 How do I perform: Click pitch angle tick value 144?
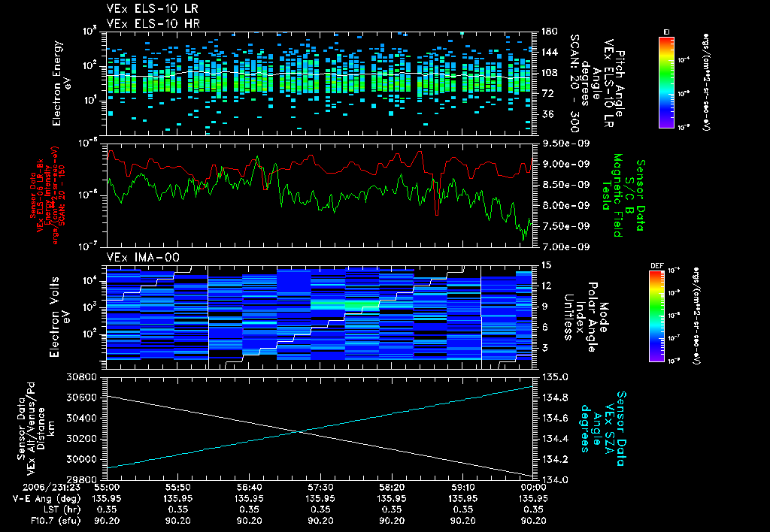[549, 52]
